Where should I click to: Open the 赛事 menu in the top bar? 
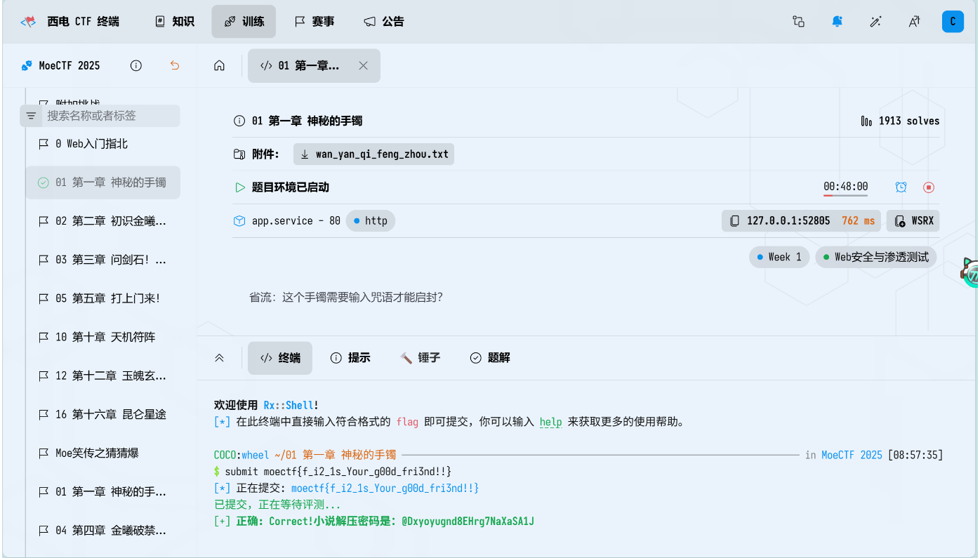click(314, 21)
